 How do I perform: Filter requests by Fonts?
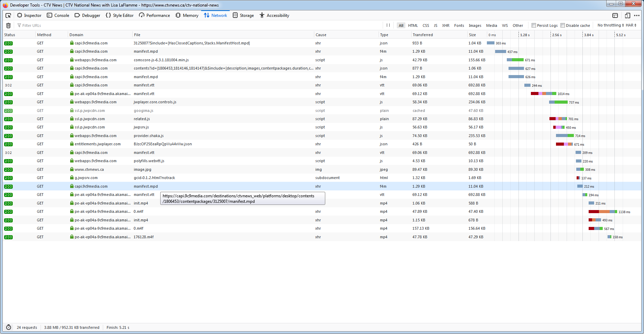coord(459,25)
